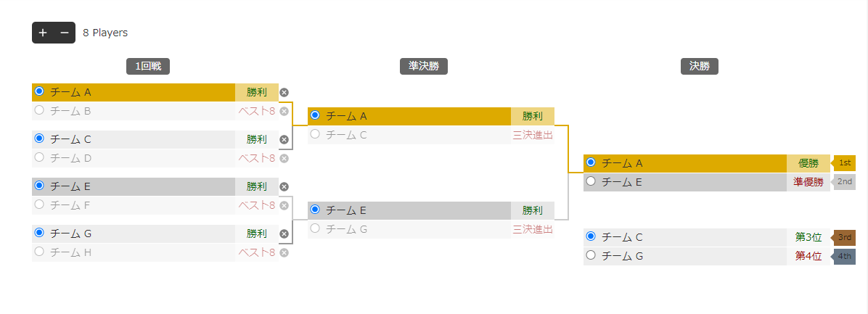The height and width of the screenshot is (314, 868).
Task: Remove チーム A using its x icon
Action: point(284,92)
